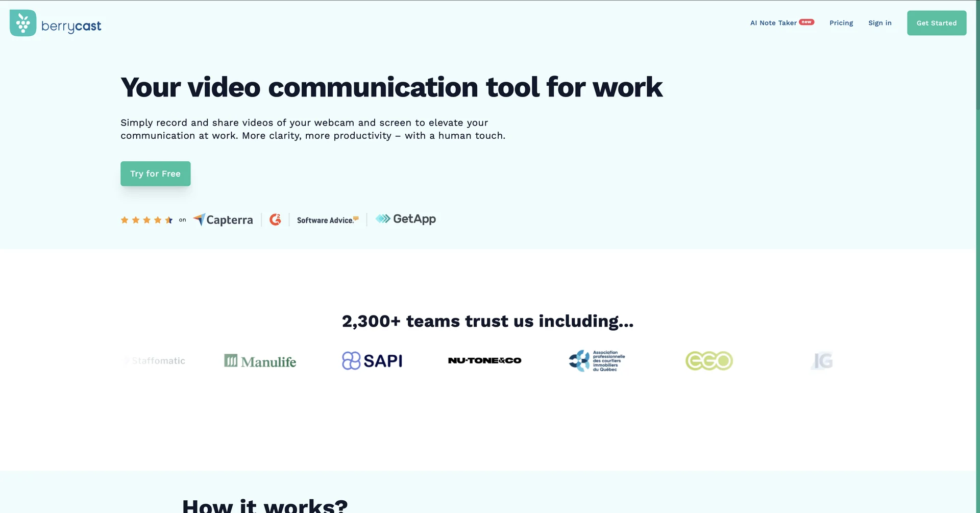
Task: Click the Get Started button
Action: click(937, 23)
